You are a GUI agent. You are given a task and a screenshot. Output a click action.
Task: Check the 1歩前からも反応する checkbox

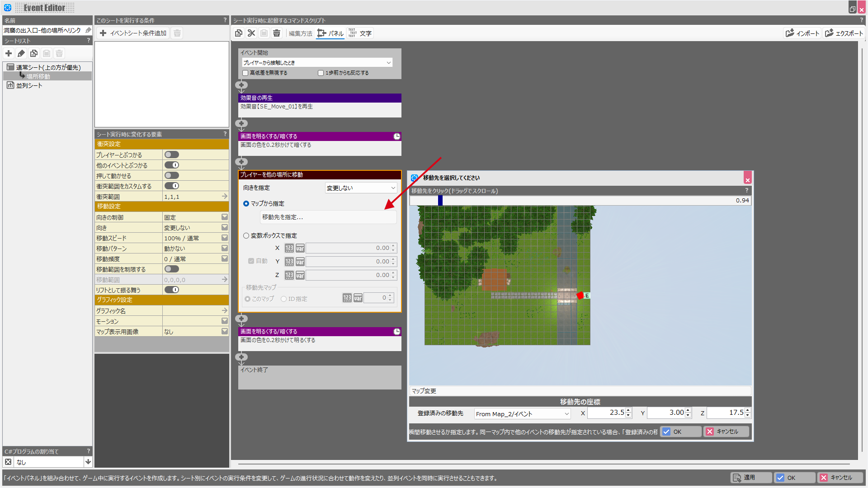click(x=321, y=73)
